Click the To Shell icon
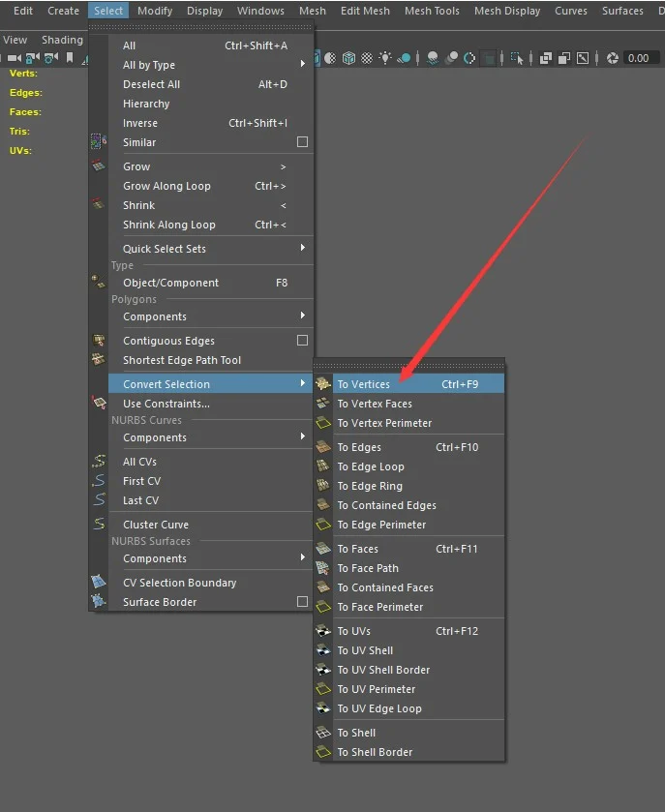This screenshot has height=812, width=665. pyautogui.click(x=323, y=733)
